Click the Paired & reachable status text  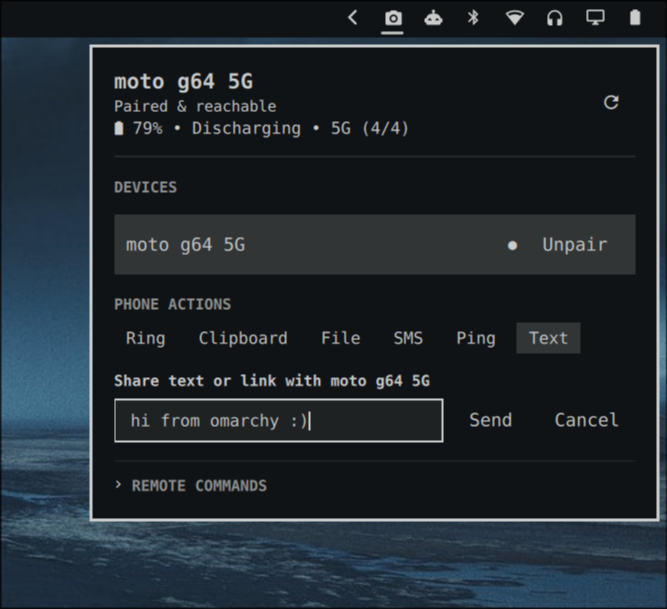[x=195, y=106]
